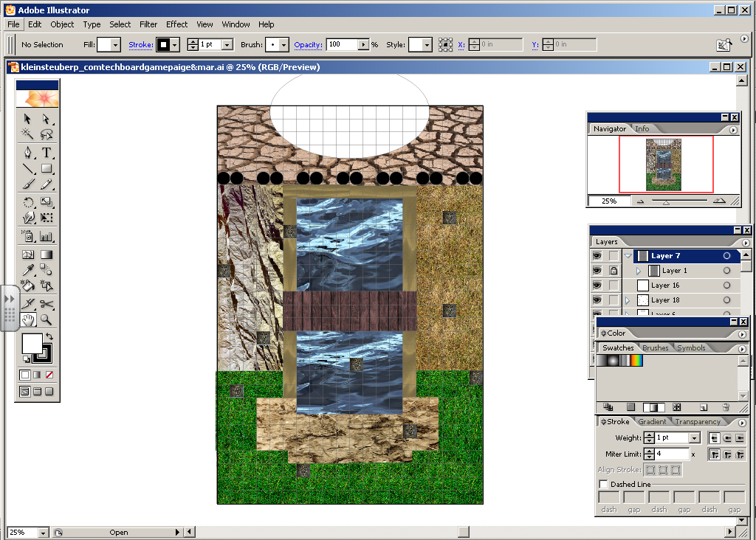
Task: Expand the Layer 18 triangle
Action: pyautogui.click(x=628, y=300)
